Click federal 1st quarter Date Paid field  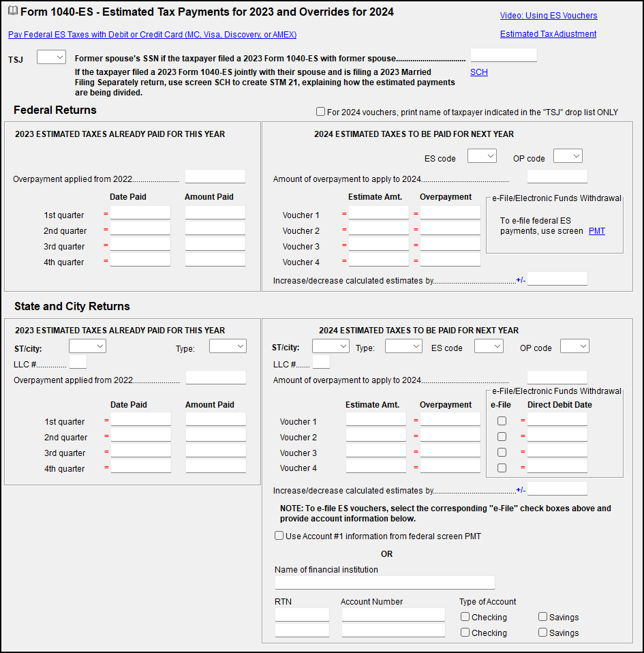click(140, 213)
